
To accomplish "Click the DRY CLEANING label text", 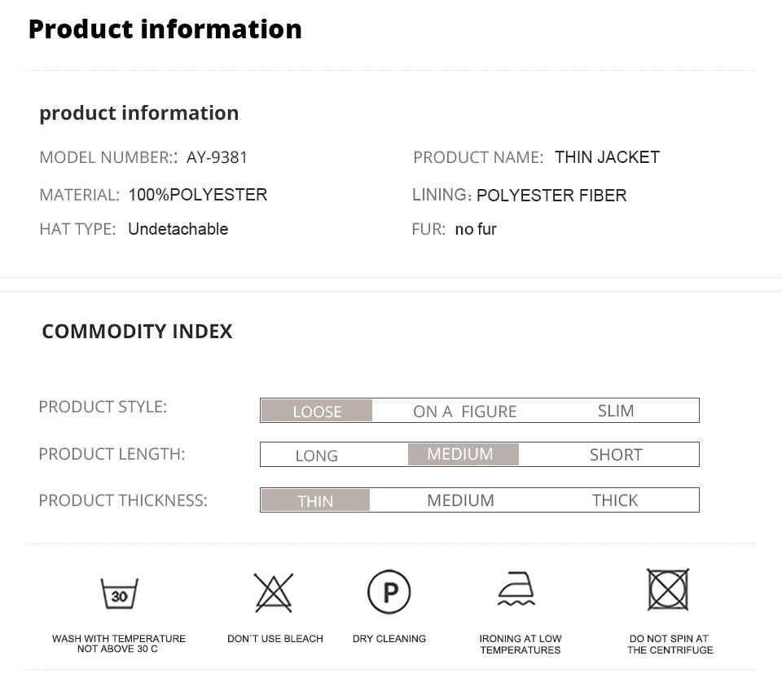I will pyautogui.click(x=389, y=639).
